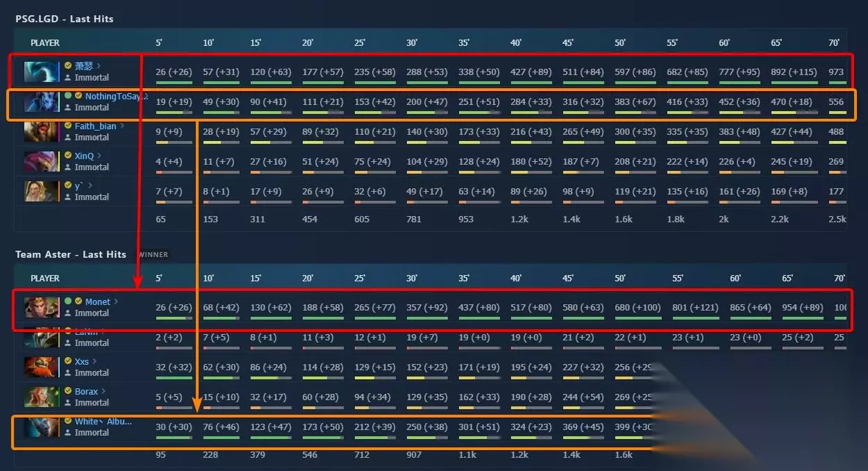Click 10' column header in Team Aster table

208,278
